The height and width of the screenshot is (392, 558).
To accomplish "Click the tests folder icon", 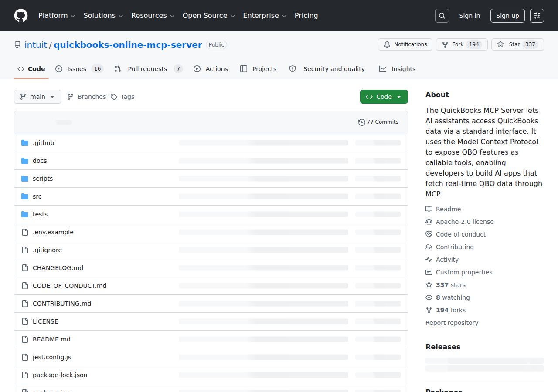I will pos(25,214).
